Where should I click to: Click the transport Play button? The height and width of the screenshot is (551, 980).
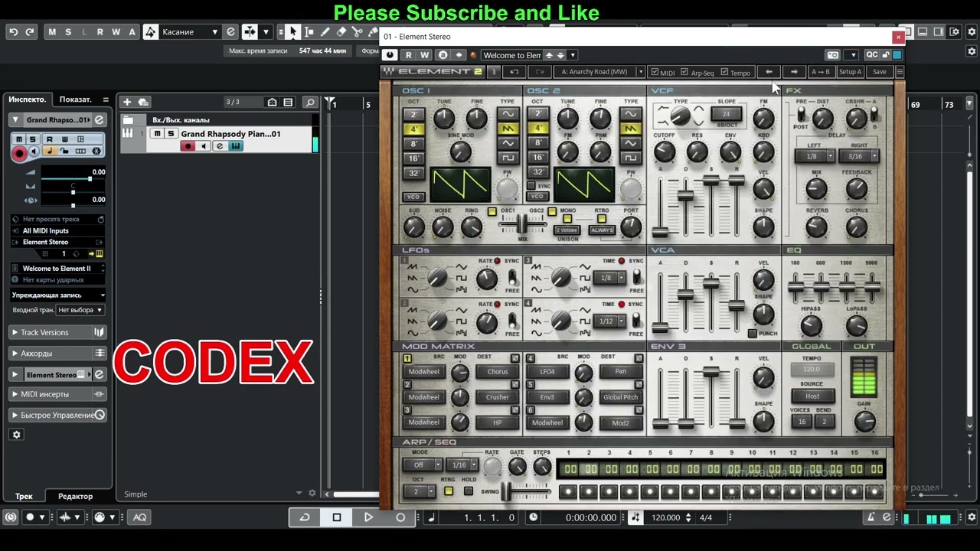368,517
